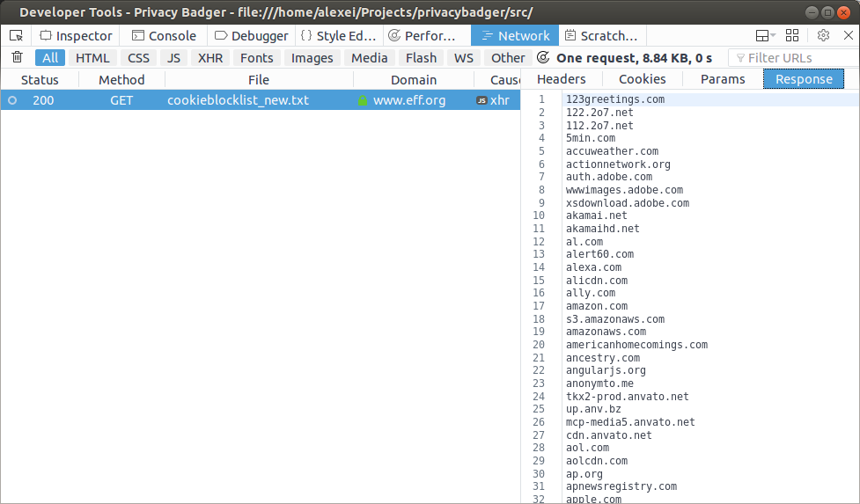Click line angularjs.org in response
860x504 pixels.
(606, 371)
